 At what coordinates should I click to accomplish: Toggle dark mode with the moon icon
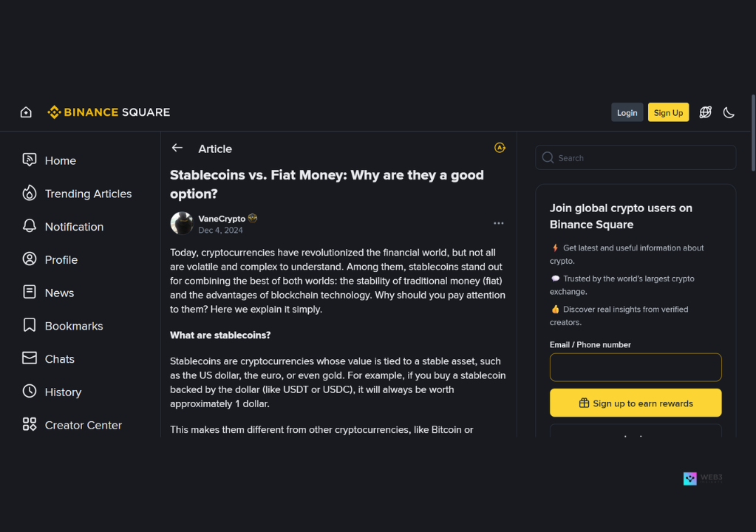pyautogui.click(x=729, y=112)
